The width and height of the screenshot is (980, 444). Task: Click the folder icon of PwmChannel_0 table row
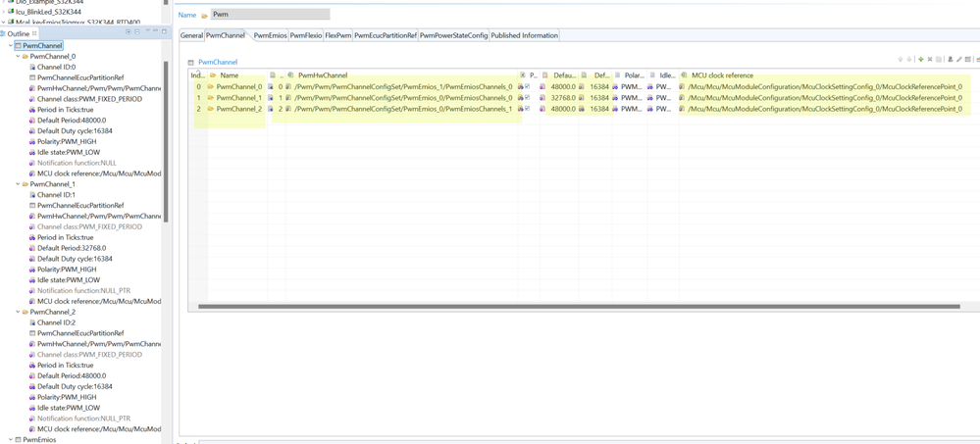(x=211, y=87)
